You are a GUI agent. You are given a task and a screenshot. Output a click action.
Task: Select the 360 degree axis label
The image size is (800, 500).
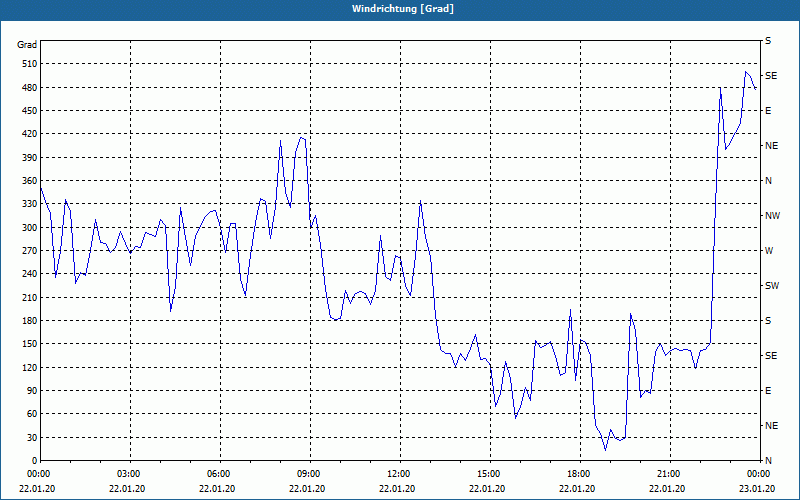tap(31, 181)
